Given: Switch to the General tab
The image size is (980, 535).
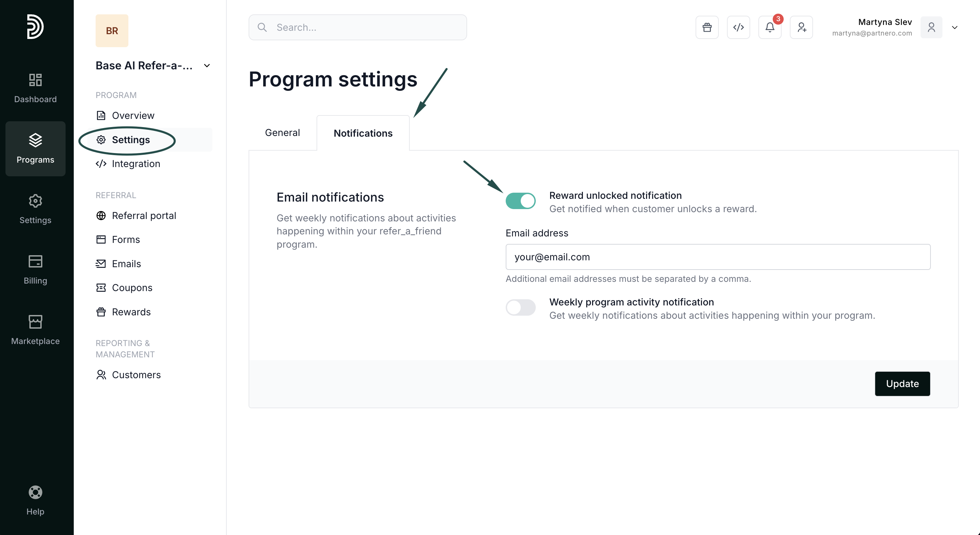Looking at the screenshot, I should tap(282, 133).
